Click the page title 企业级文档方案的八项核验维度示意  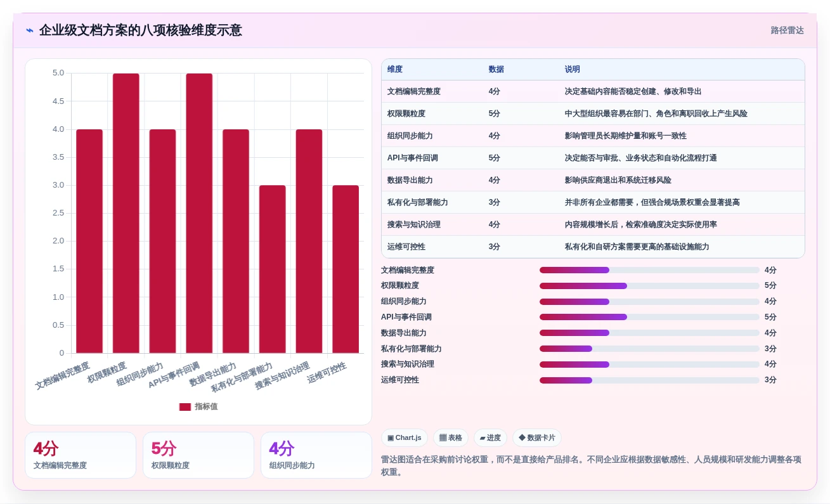pos(140,30)
